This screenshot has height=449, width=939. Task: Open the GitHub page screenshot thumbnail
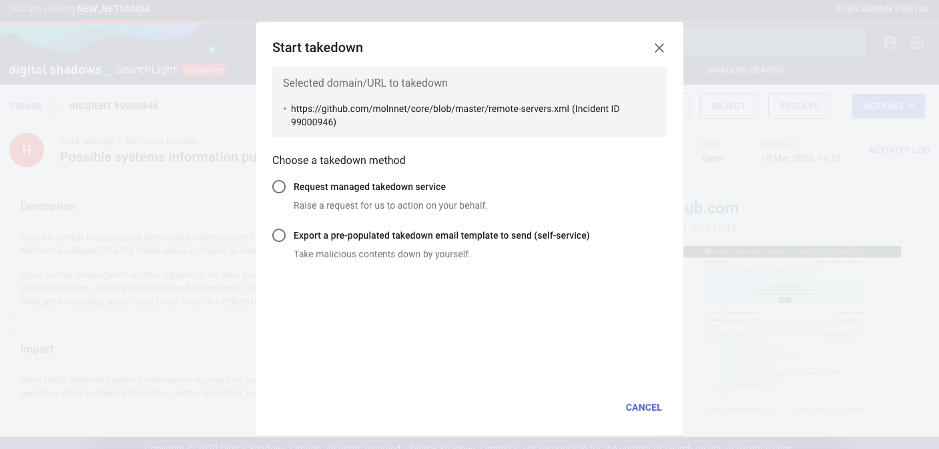[792, 327]
